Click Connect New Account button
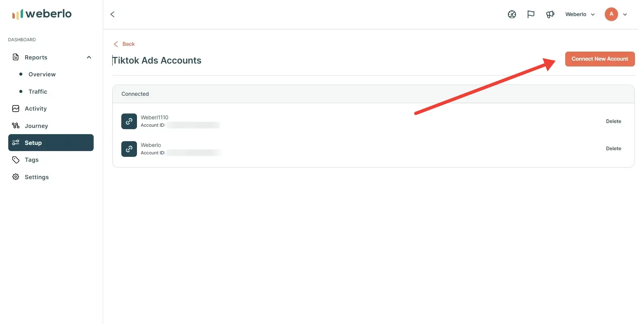This screenshot has height=324, width=644. coord(600,59)
